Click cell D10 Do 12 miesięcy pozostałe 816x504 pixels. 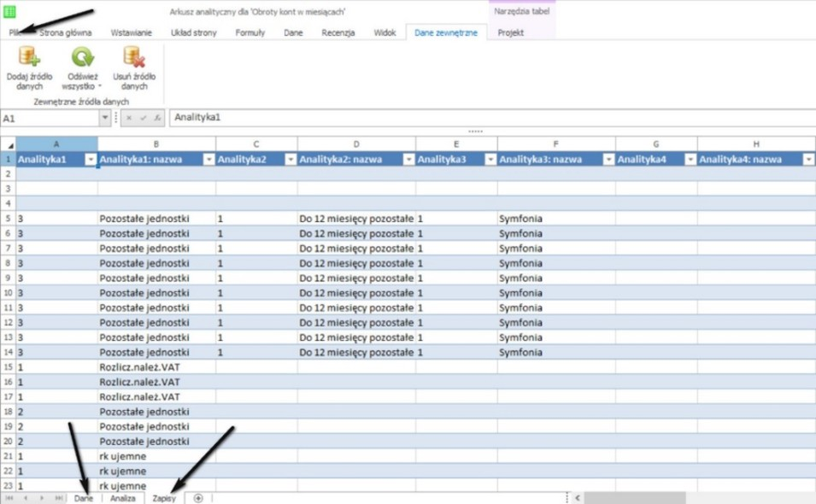(356, 293)
